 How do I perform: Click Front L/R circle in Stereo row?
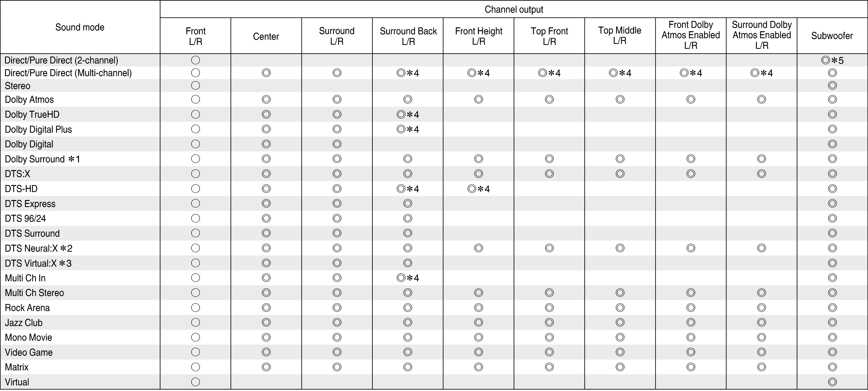(x=195, y=86)
